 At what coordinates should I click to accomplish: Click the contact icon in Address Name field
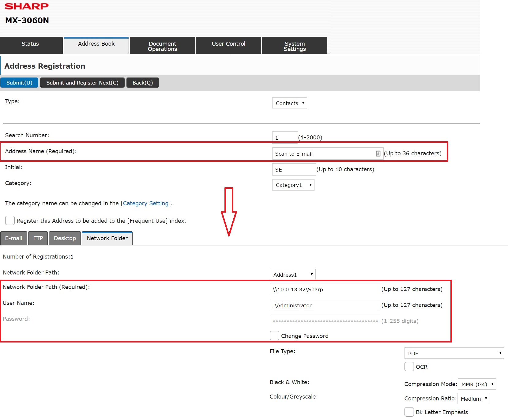pyautogui.click(x=378, y=153)
